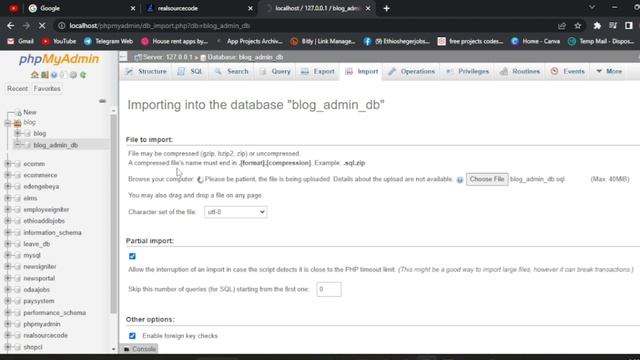Expand the newsportal database
Image resolution: width=640 pixels, height=360 pixels.
coord(8,278)
